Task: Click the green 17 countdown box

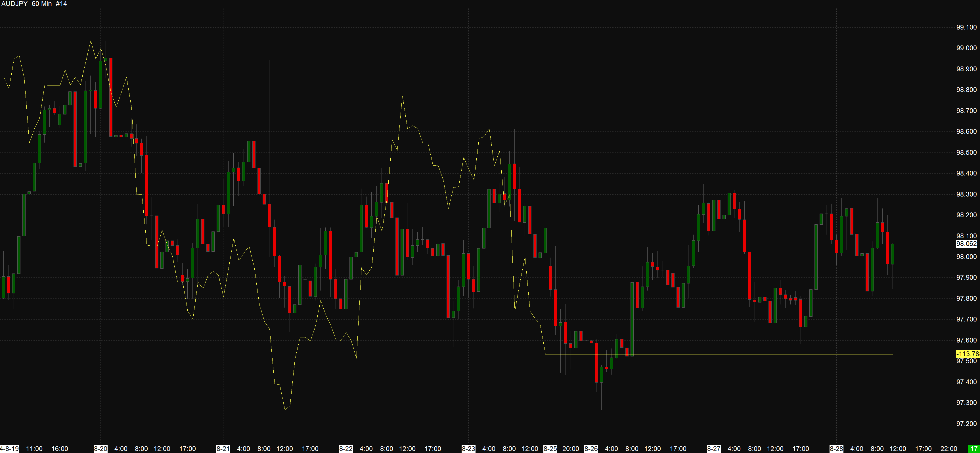Action: [x=974, y=449]
